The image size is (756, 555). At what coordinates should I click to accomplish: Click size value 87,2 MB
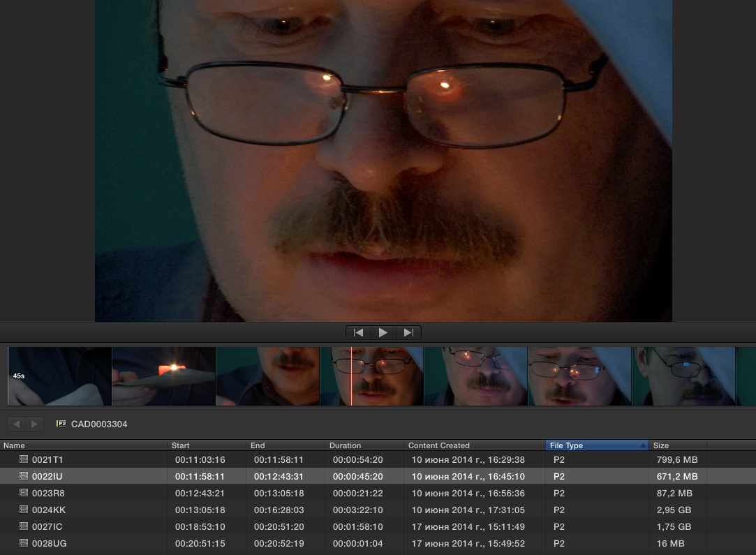click(x=674, y=494)
